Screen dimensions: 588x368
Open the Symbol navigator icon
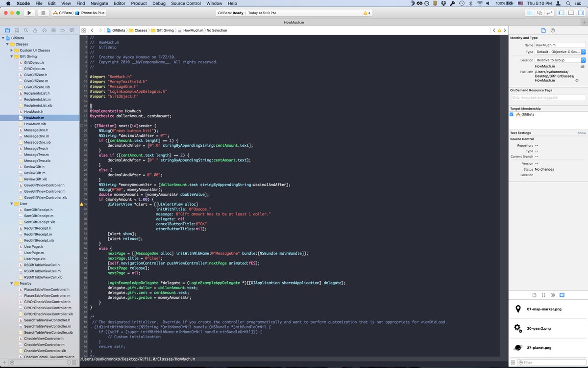point(17,30)
